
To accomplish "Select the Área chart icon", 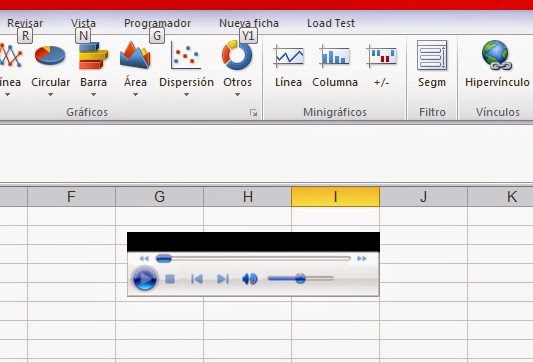I will pos(135,55).
